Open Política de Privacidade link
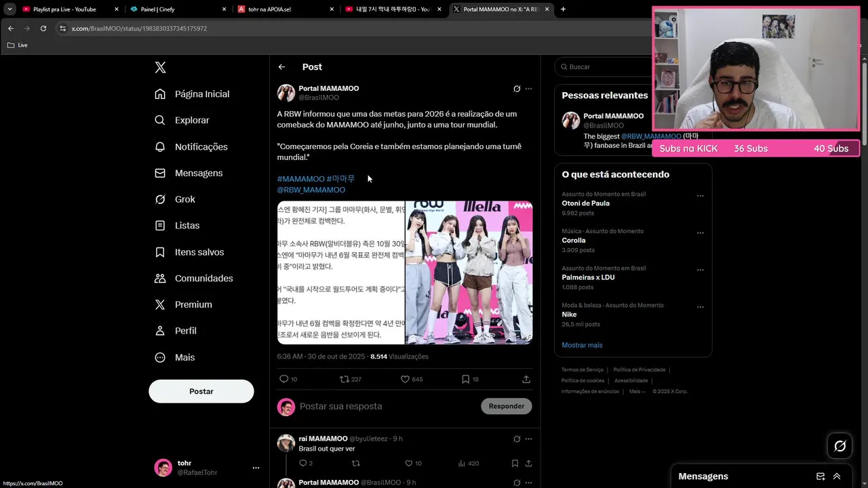The image size is (868, 488). point(639,370)
